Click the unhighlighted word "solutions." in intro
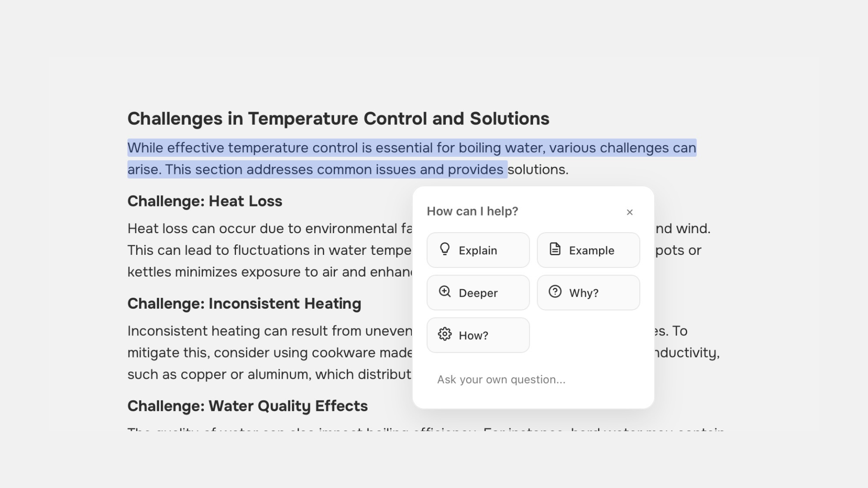The image size is (868, 488). tap(538, 170)
